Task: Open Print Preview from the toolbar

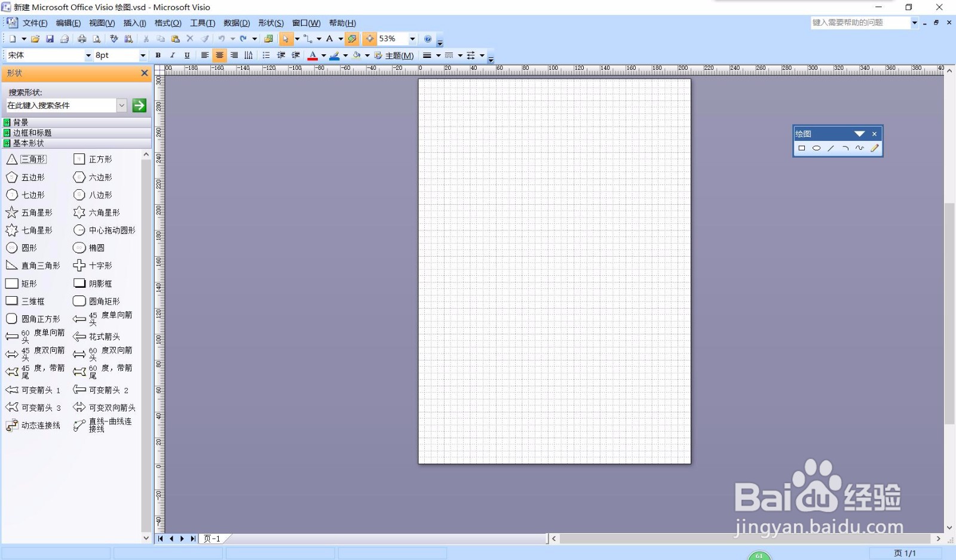Action: 96,39
